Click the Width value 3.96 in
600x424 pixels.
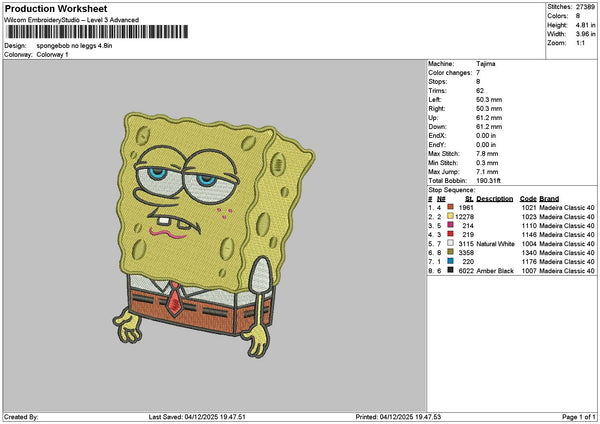coord(585,34)
